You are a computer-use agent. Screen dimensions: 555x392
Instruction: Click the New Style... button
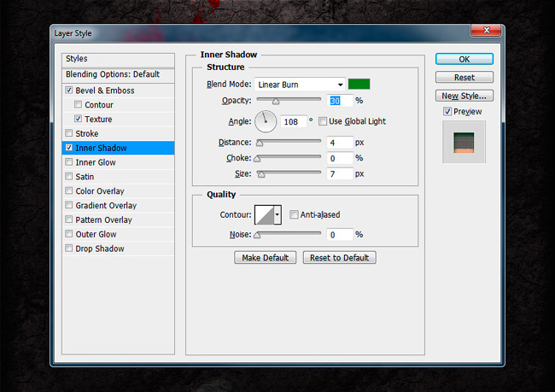pos(464,96)
